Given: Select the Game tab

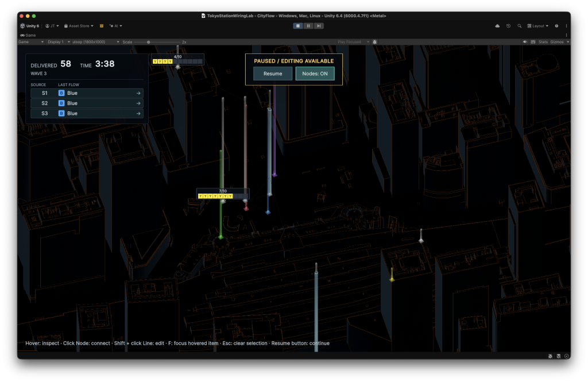Looking at the screenshot, I should pos(28,35).
